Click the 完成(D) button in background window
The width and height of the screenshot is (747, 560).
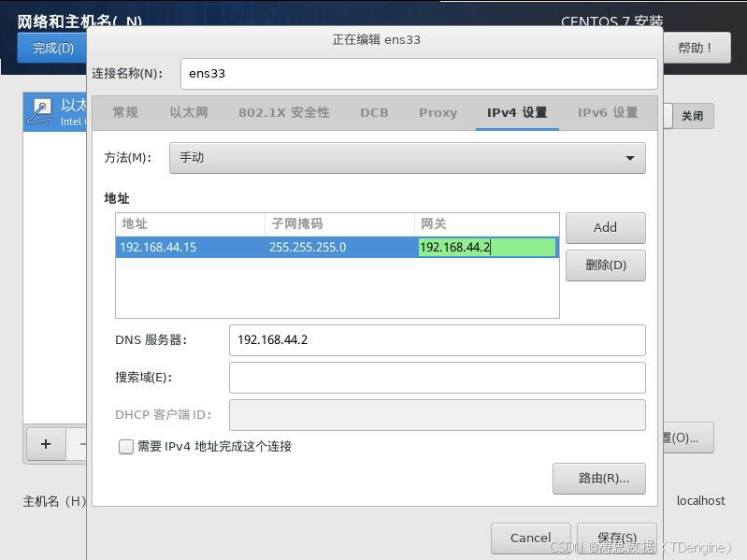pos(53,48)
